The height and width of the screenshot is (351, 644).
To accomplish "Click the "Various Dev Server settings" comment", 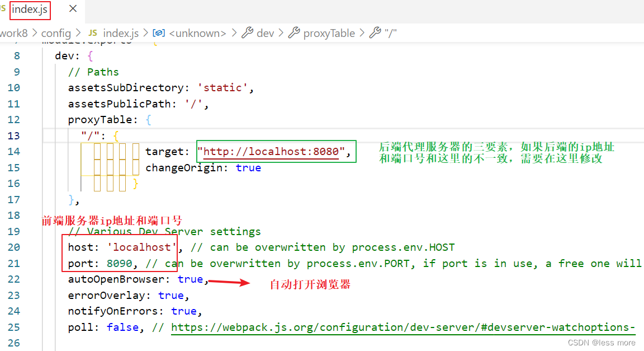I will [164, 232].
